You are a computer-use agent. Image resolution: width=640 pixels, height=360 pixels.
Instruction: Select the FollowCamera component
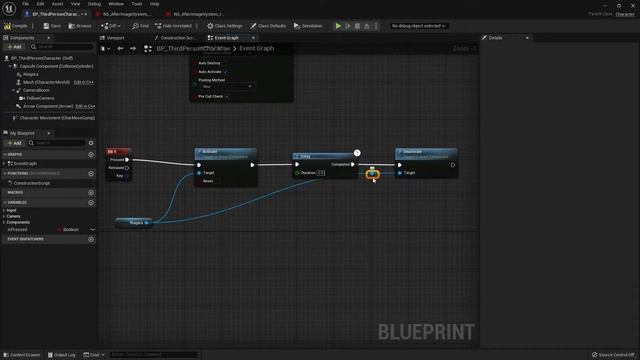click(40, 98)
